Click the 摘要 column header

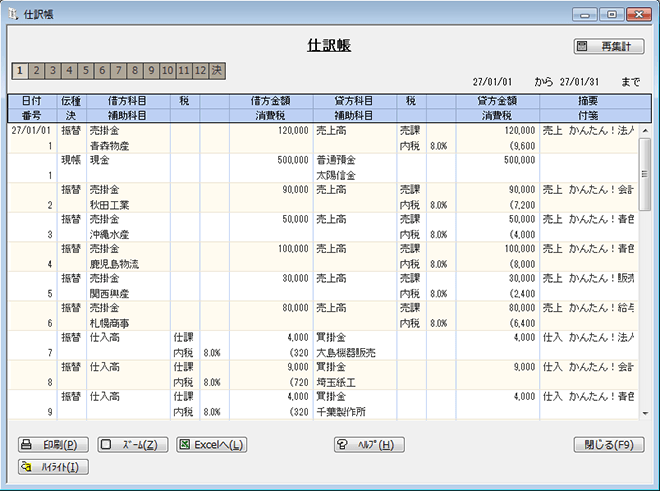pyautogui.click(x=588, y=101)
